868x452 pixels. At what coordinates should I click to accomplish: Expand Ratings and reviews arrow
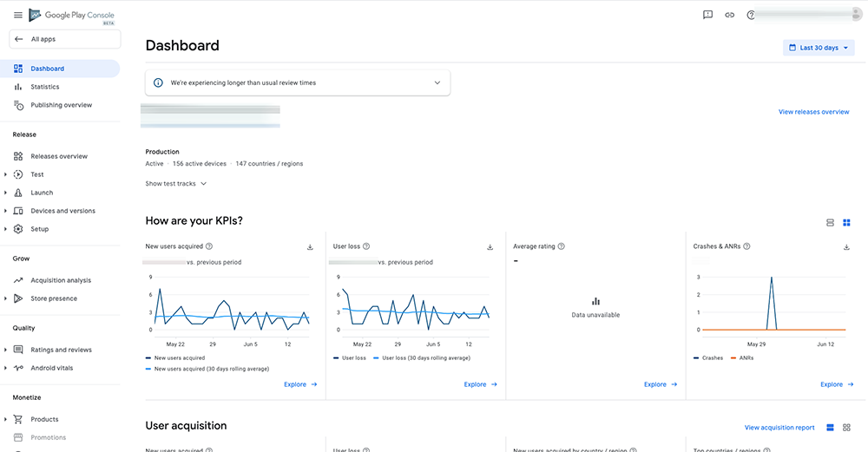[5, 350]
